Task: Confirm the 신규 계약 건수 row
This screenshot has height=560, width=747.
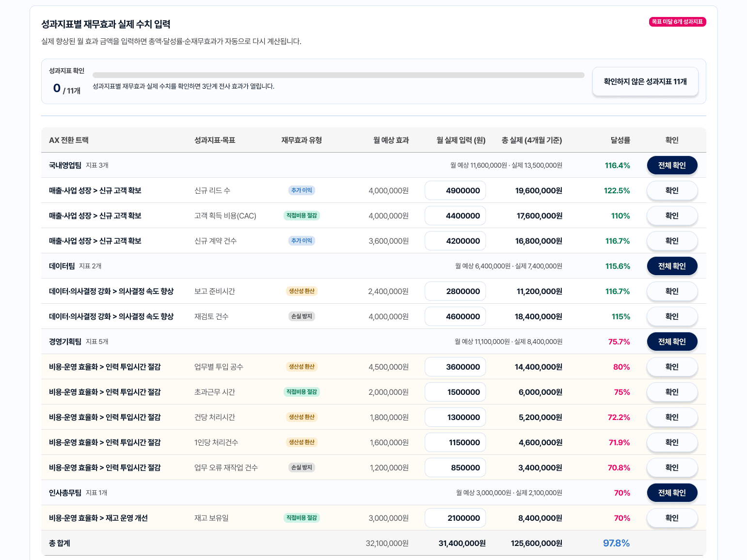Action: [672, 241]
